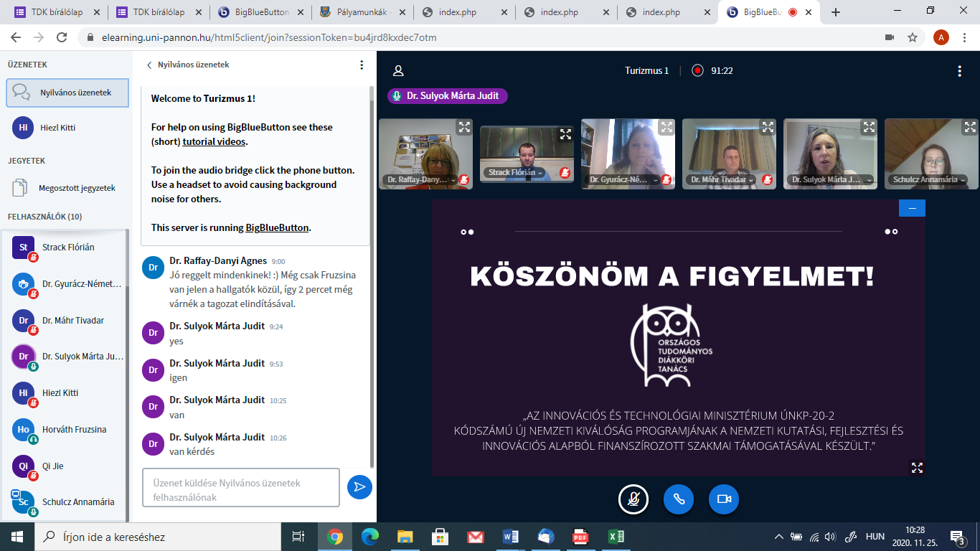Send the chat message with arrow button

click(x=359, y=487)
